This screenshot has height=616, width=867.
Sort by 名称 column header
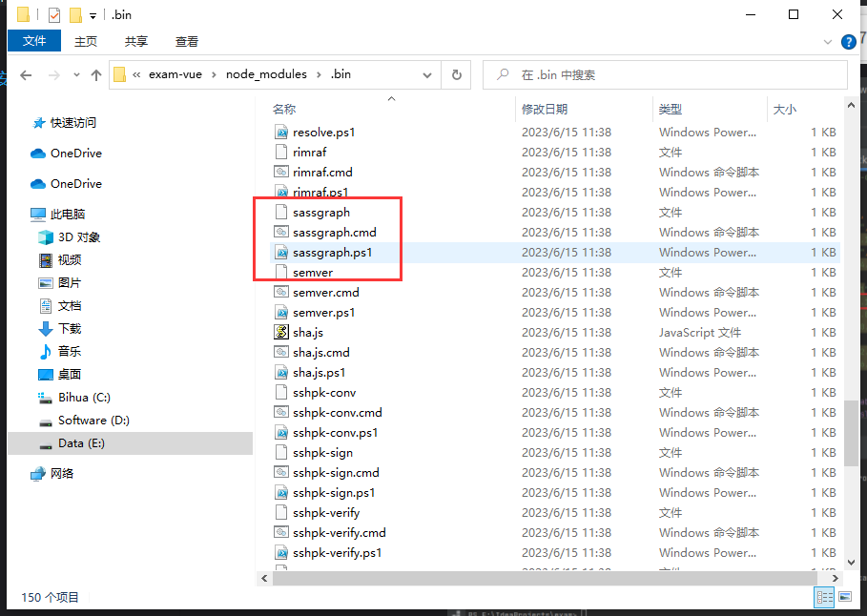(x=284, y=110)
